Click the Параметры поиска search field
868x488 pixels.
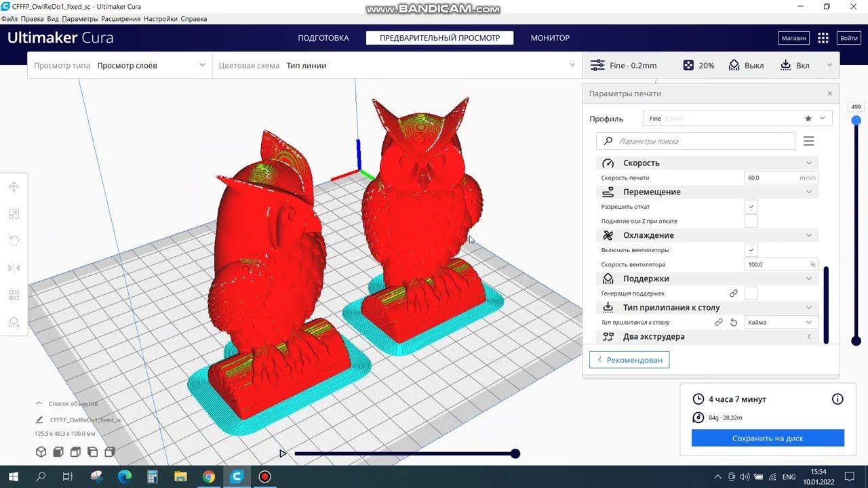coord(695,141)
